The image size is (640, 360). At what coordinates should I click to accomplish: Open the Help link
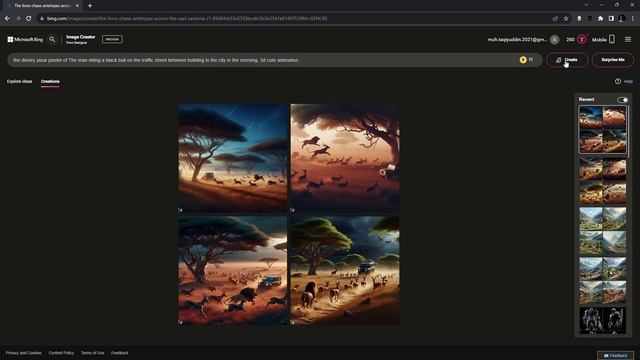[x=624, y=82]
